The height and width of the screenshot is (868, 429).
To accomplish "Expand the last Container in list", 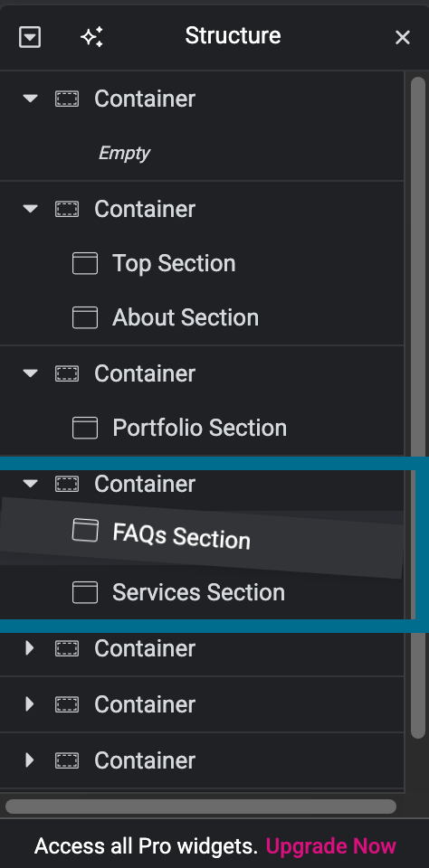I will 30,760.
